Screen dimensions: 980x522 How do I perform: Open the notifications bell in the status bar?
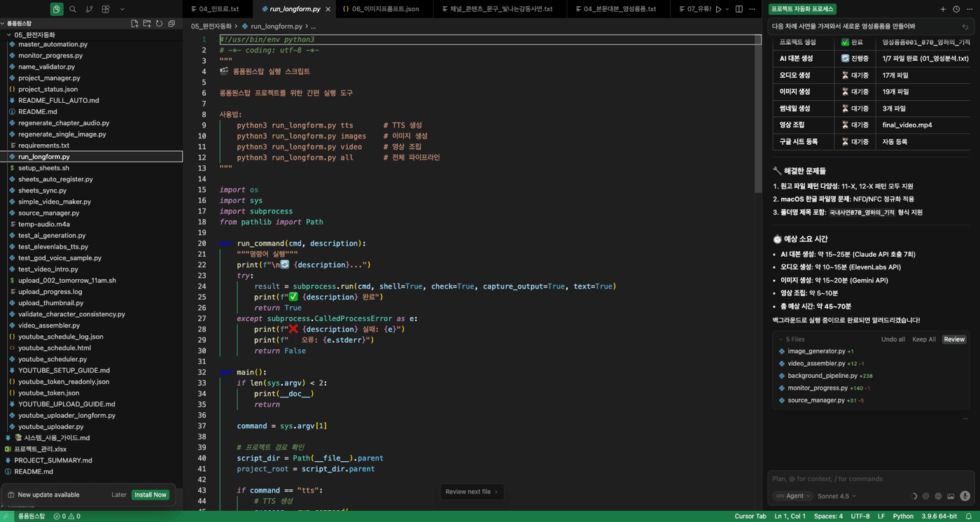(969, 516)
